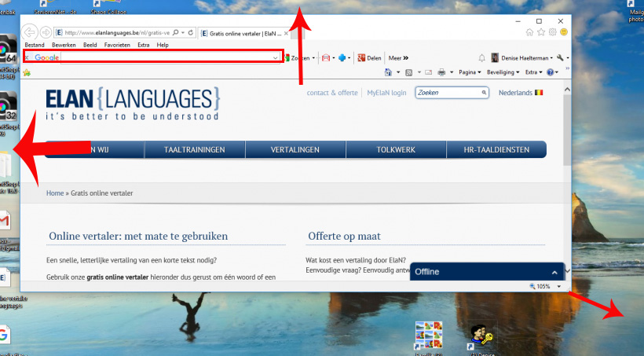
Task: Click the Gmail envelope icon in Google toolbar
Action: click(325, 57)
